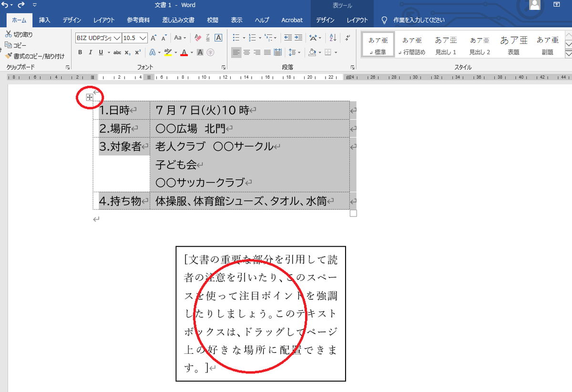Viewport: 572px width, 392px height.
Task: Toggle underline (U) formatting
Action: (x=101, y=52)
